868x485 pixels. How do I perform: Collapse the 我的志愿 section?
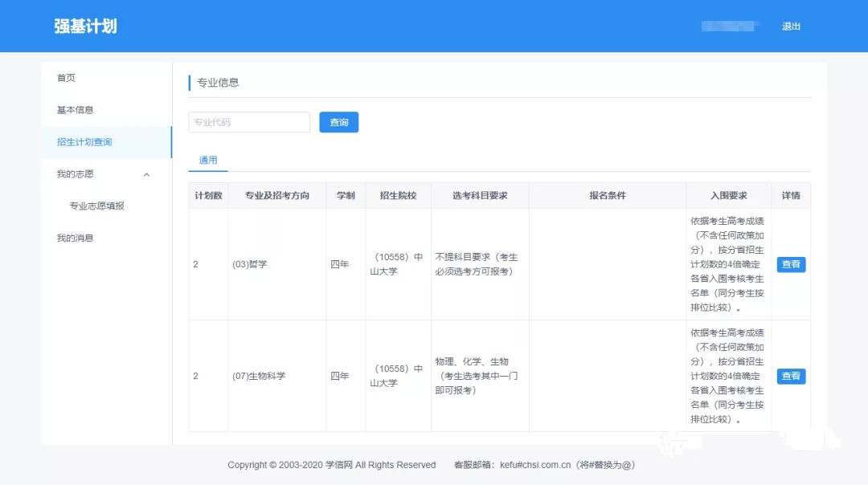77,174
